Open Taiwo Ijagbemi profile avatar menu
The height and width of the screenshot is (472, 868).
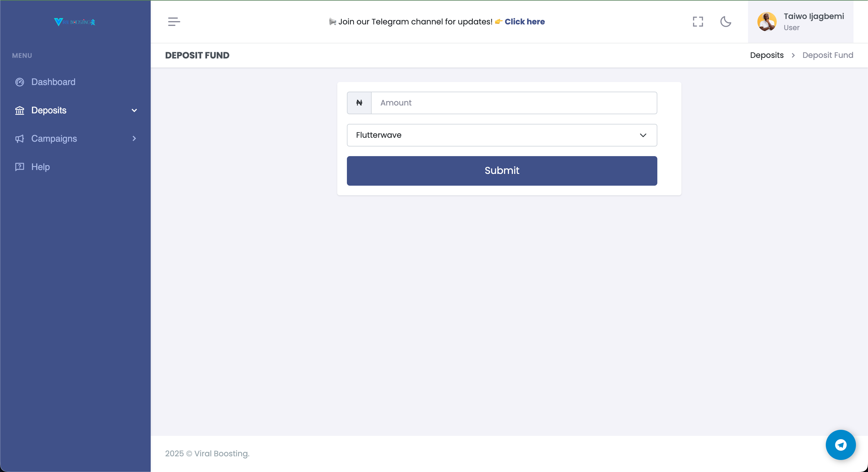pos(767,22)
